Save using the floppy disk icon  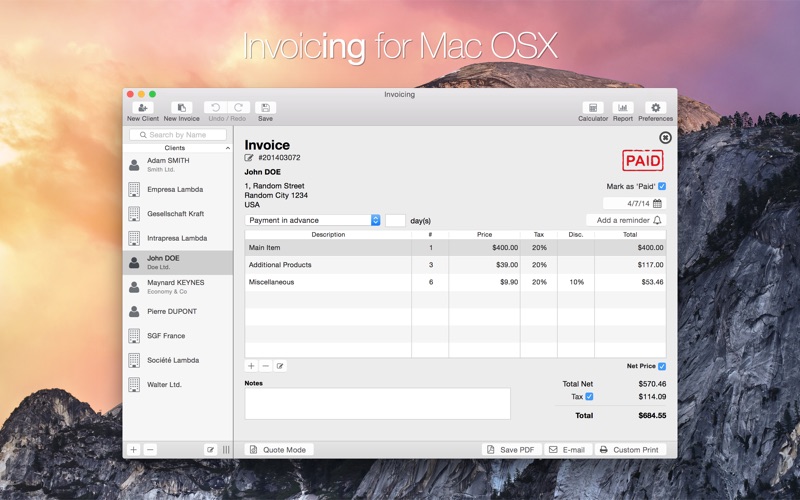[265, 108]
